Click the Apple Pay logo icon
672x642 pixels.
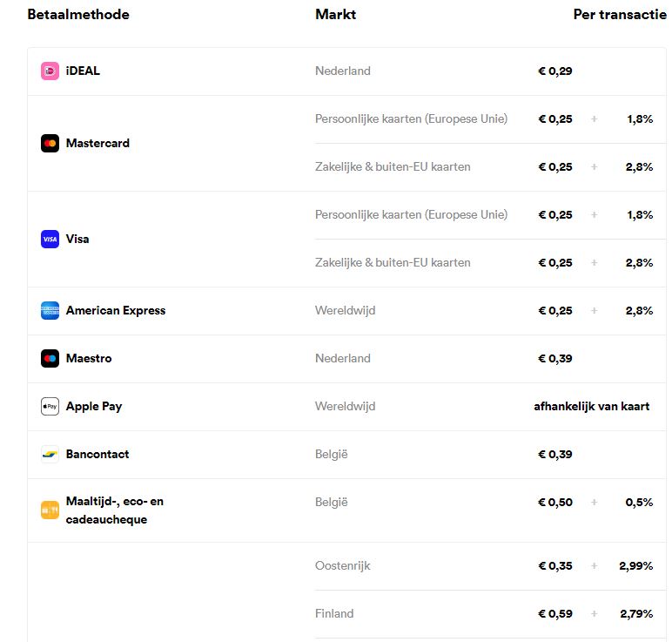(50, 407)
